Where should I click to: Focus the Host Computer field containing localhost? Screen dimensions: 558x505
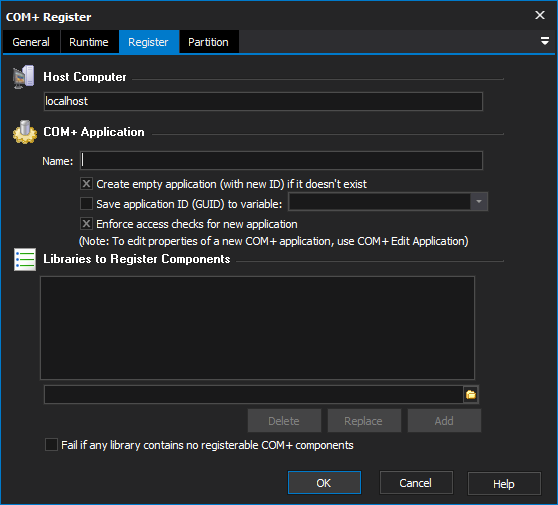263,101
